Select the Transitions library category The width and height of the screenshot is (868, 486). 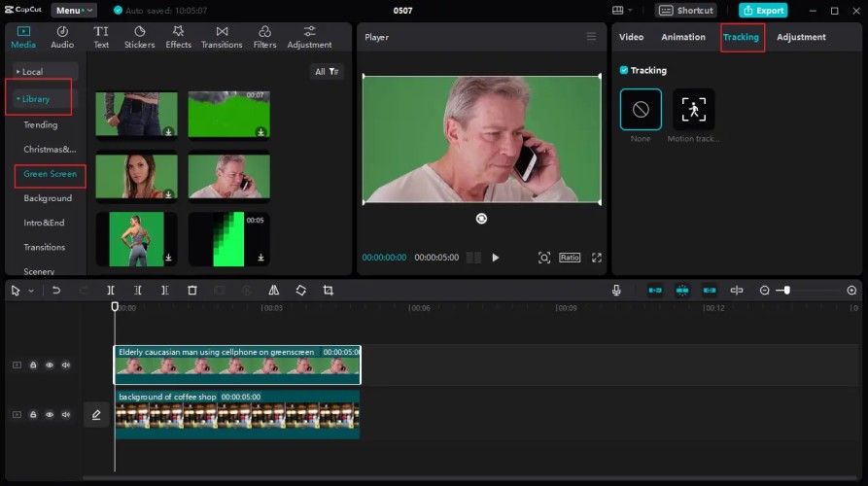tap(45, 247)
